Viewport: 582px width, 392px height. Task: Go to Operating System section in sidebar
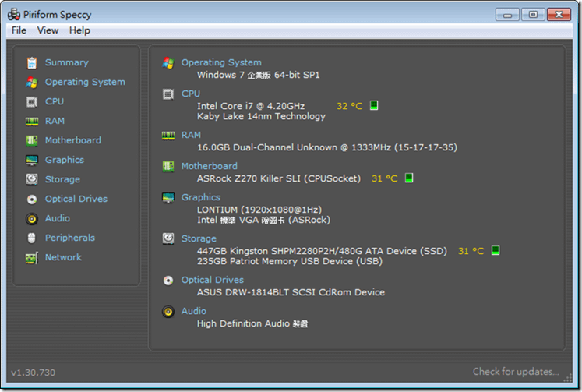tap(85, 82)
